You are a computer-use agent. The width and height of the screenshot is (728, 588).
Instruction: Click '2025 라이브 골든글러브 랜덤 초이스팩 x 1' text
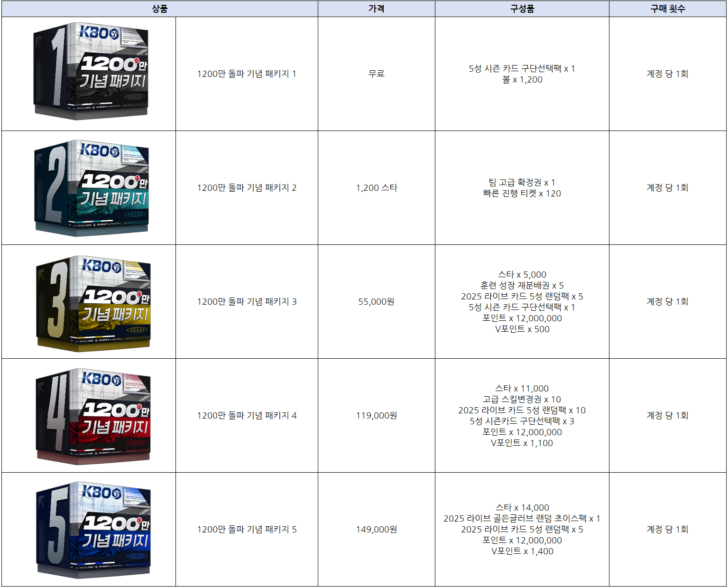[x=522, y=519]
